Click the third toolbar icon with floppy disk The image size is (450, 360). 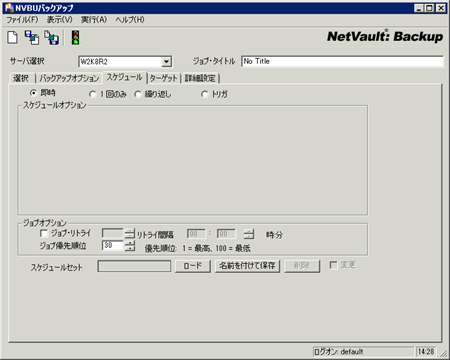[x=51, y=37]
